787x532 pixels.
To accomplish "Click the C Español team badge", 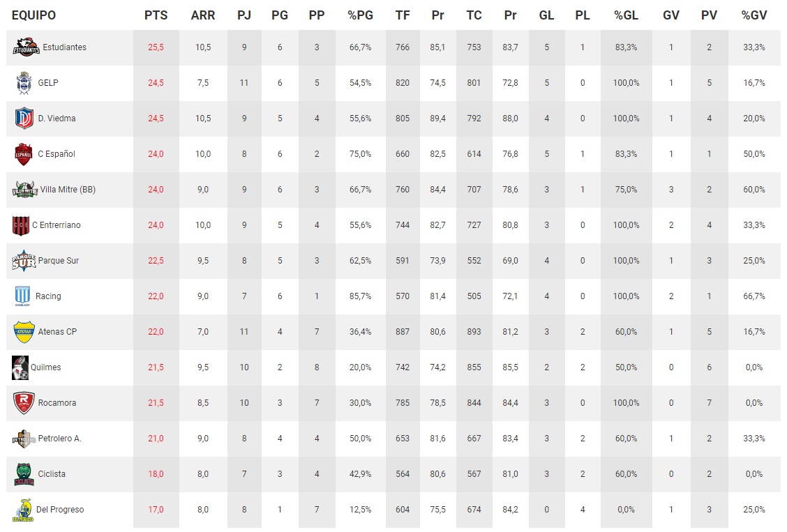I will click(x=24, y=154).
